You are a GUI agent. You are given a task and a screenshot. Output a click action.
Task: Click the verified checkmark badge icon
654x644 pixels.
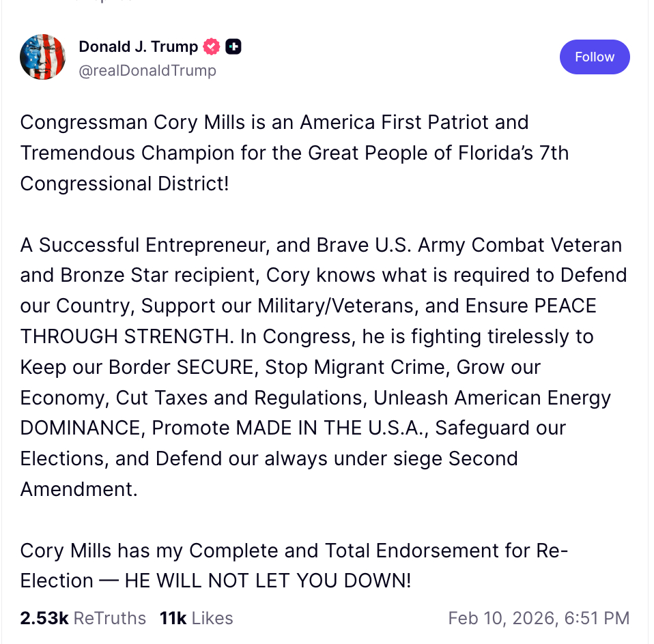(x=212, y=47)
